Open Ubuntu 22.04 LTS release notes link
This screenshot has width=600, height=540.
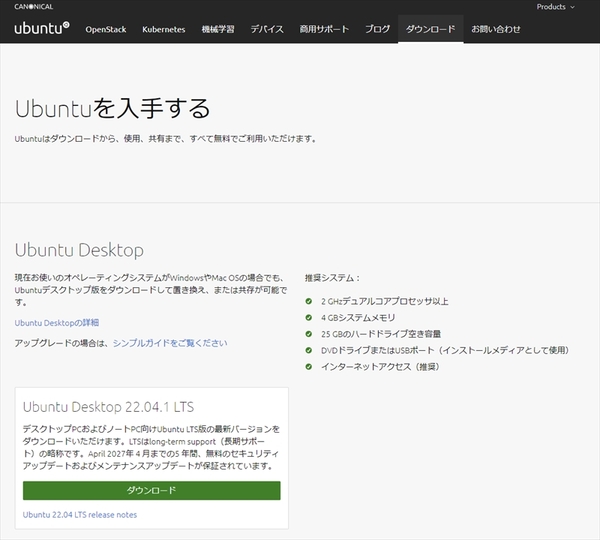[x=80, y=515]
